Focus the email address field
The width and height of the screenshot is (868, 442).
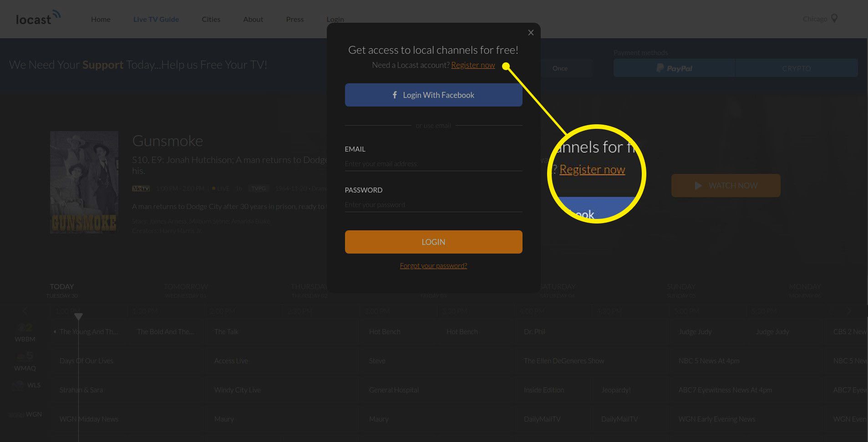click(433, 164)
